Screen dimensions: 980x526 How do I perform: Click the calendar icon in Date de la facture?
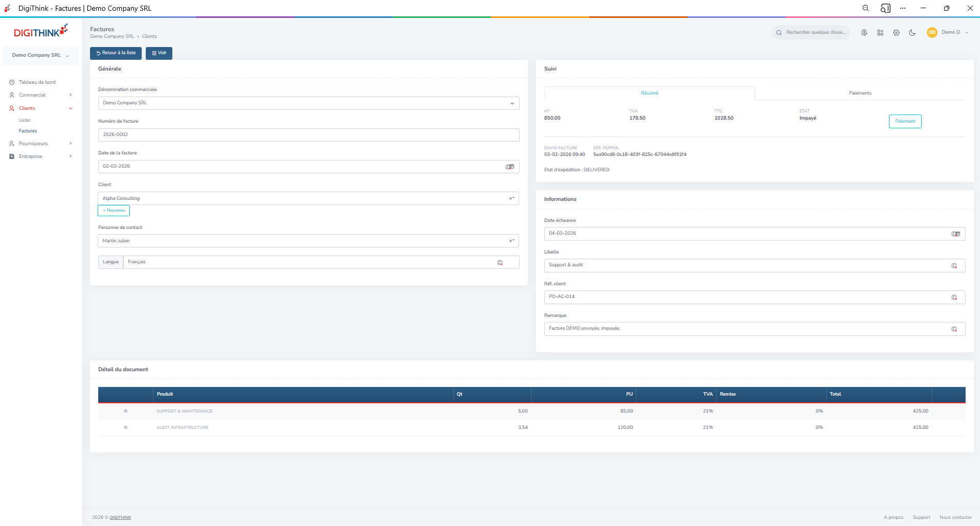509,167
